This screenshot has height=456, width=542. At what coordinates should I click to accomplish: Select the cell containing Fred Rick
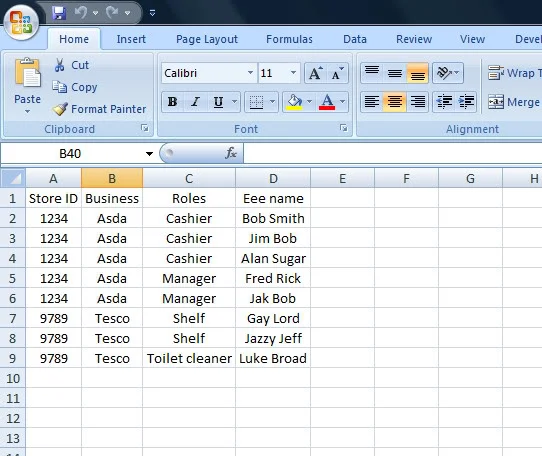(x=273, y=278)
